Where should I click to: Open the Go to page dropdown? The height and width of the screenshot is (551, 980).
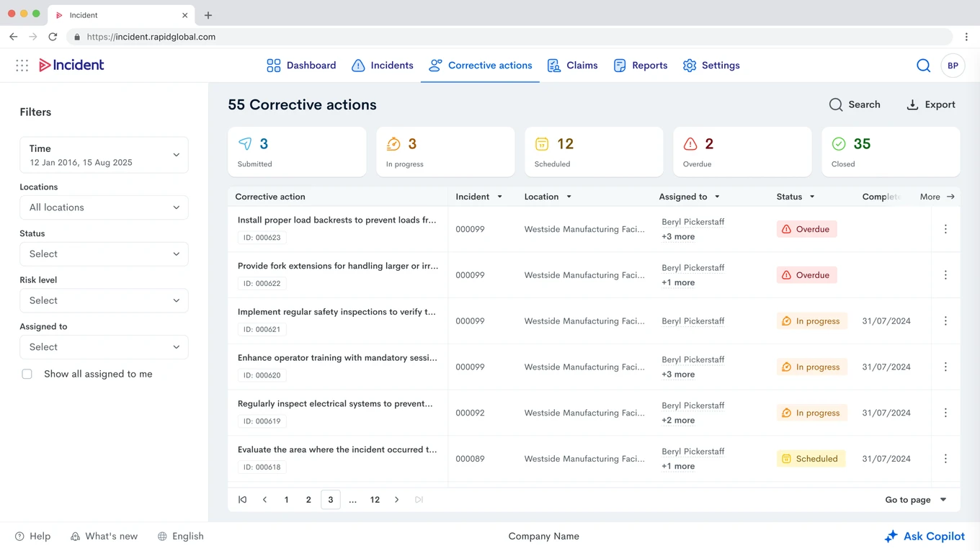[916, 500]
